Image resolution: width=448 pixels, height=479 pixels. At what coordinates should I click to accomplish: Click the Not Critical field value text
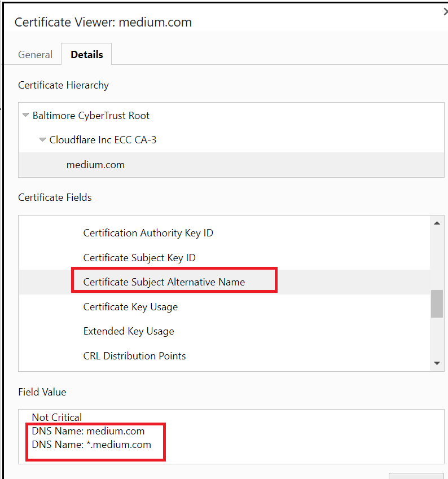[x=57, y=418]
